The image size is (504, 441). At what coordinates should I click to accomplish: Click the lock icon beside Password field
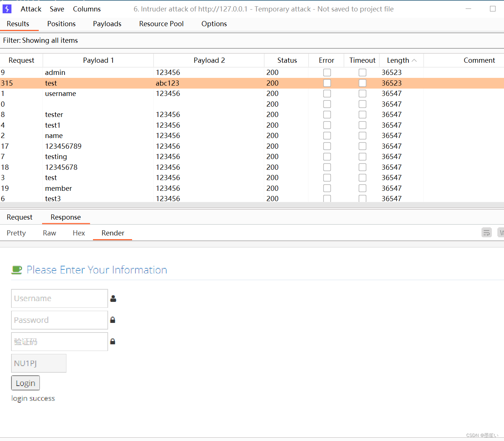113,320
